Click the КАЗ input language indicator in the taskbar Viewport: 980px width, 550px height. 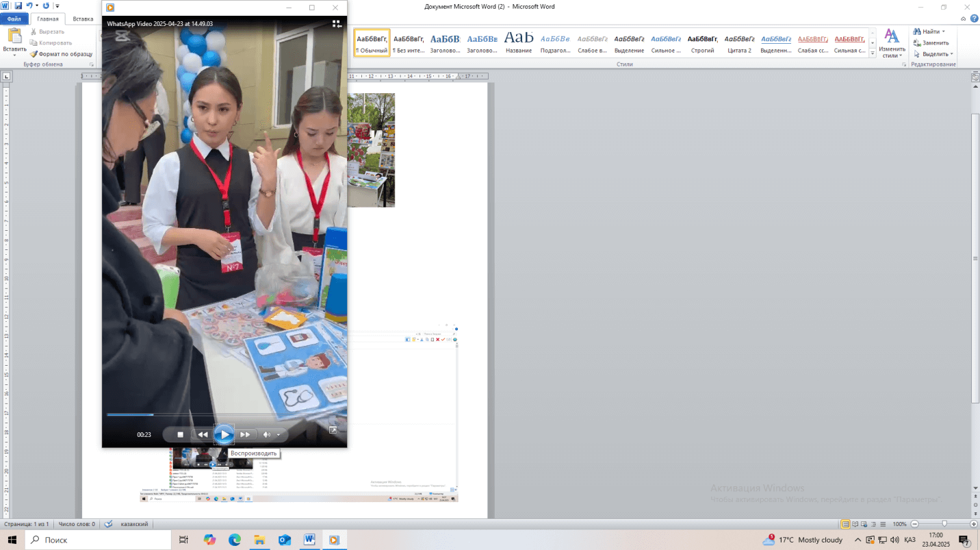pos(910,540)
